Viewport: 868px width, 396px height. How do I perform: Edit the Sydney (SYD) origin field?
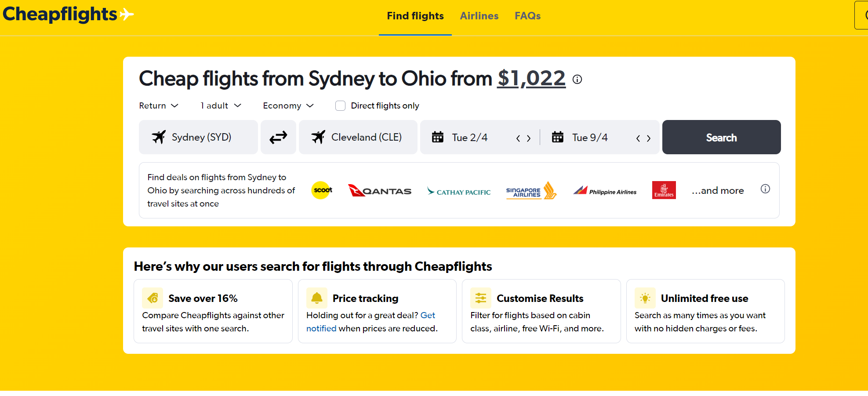tap(198, 137)
